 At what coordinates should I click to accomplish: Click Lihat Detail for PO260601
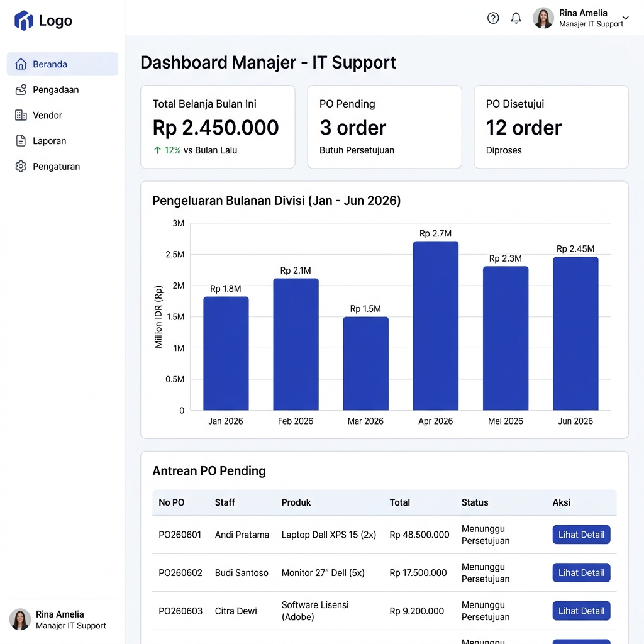(581, 535)
